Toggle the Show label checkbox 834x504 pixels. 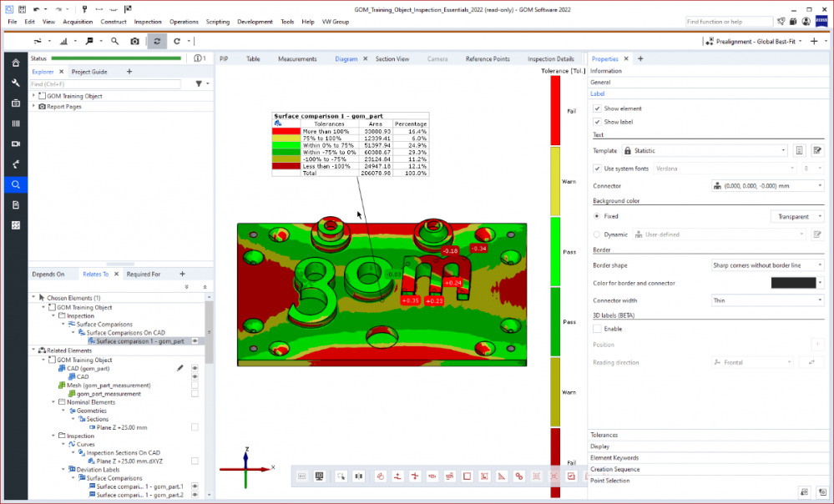coord(597,122)
